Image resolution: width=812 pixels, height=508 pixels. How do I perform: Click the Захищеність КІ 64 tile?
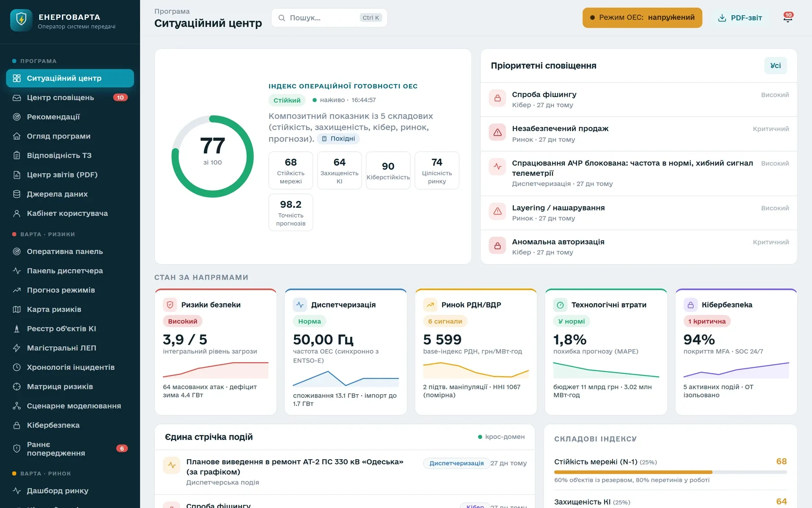click(x=339, y=170)
